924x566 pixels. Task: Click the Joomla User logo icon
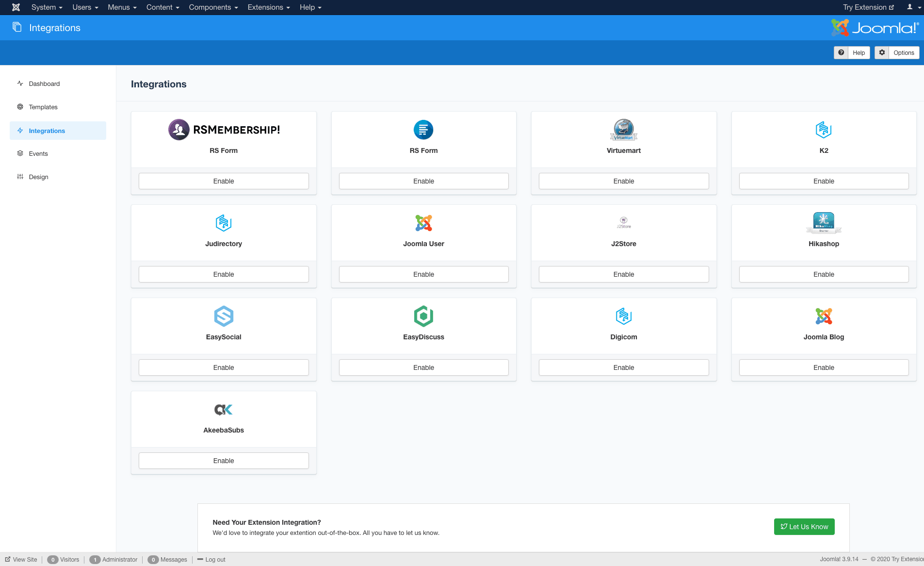pyautogui.click(x=423, y=223)
